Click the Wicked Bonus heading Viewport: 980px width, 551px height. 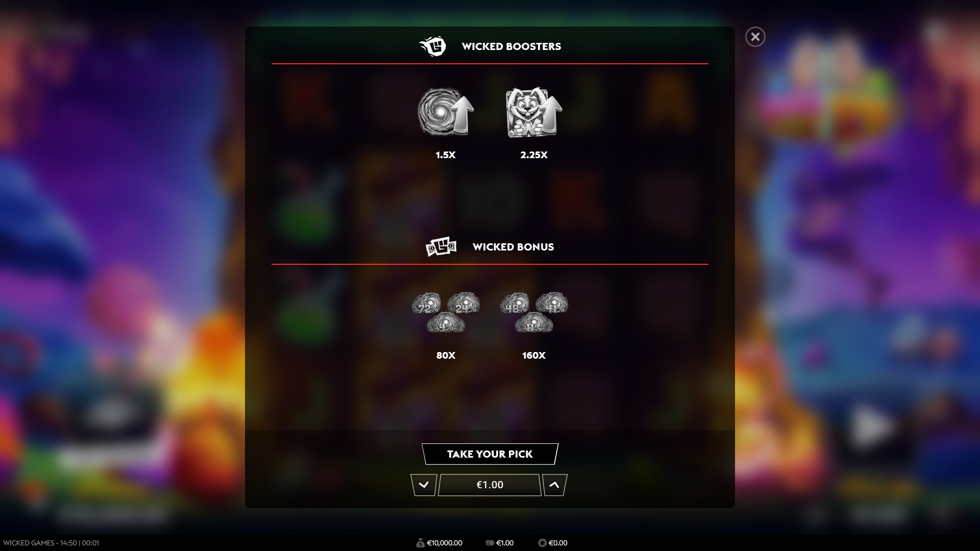(x=513, y=247)
